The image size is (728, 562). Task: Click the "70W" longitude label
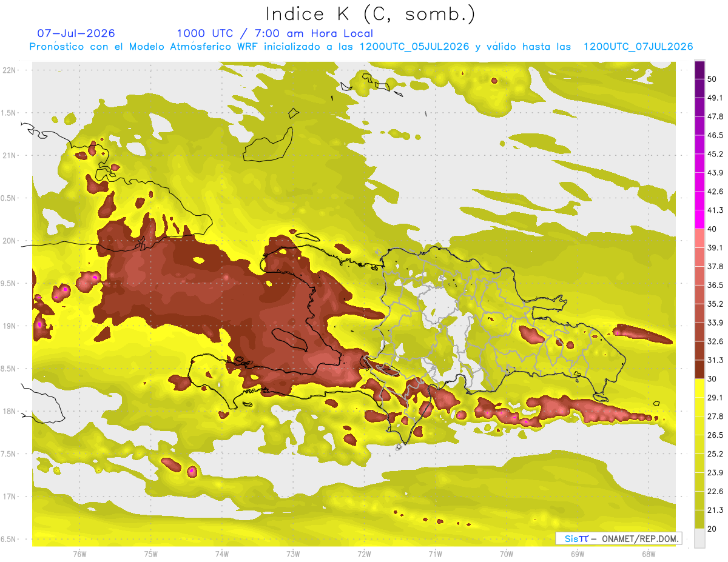tap(506, 554)
